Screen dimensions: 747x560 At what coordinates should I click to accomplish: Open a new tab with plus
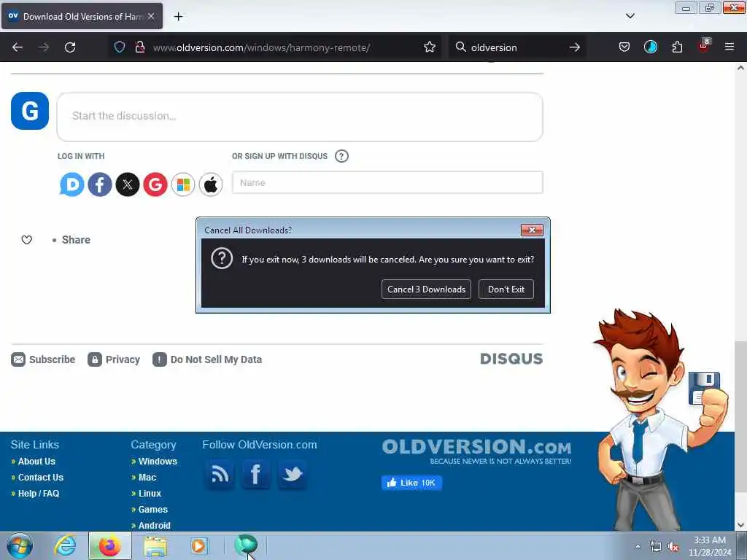178,17
